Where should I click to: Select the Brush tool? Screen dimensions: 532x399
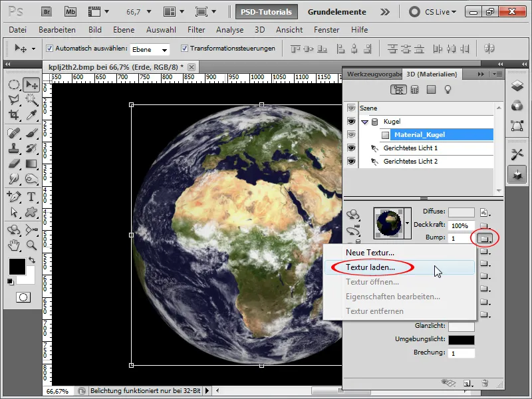tap(31, 133)
